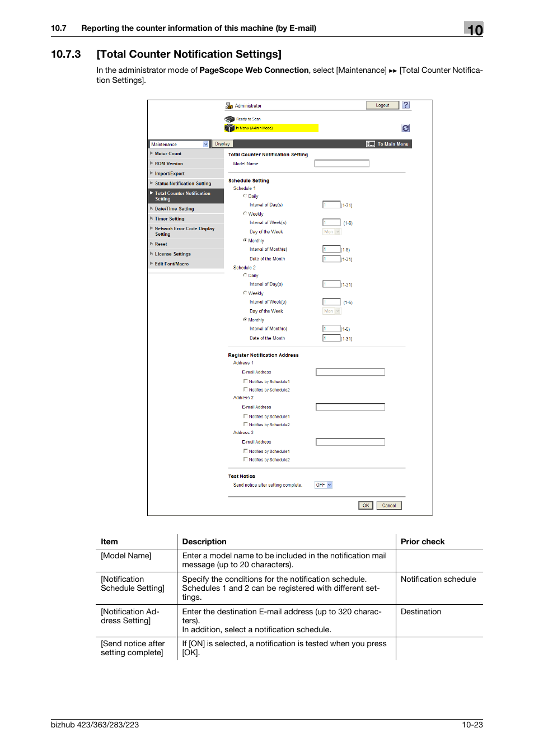
Task: Click the help question mark icon
Action: 406,105
